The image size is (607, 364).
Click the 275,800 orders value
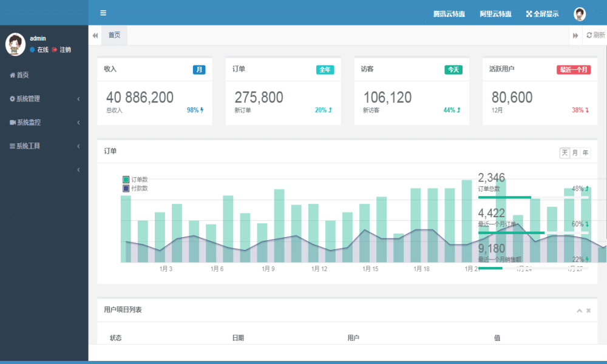click(x=259, y=98)
